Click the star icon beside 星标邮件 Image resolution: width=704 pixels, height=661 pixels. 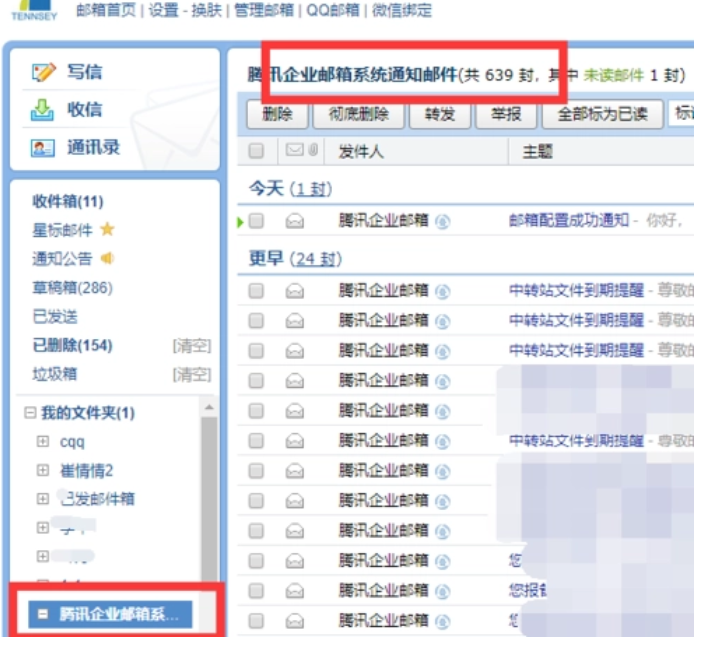click(107, 229)
